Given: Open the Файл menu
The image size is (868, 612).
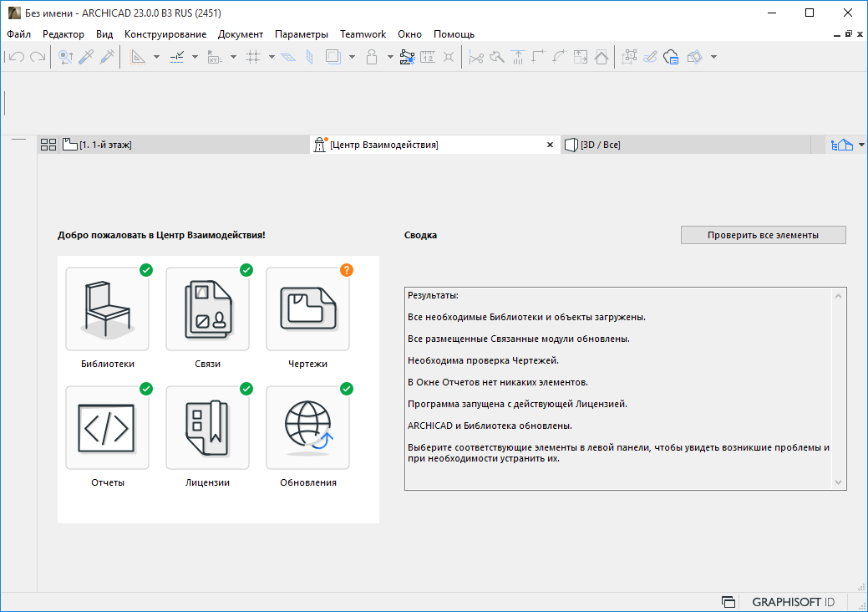Looking at the screenshot, I should point(19,34).
